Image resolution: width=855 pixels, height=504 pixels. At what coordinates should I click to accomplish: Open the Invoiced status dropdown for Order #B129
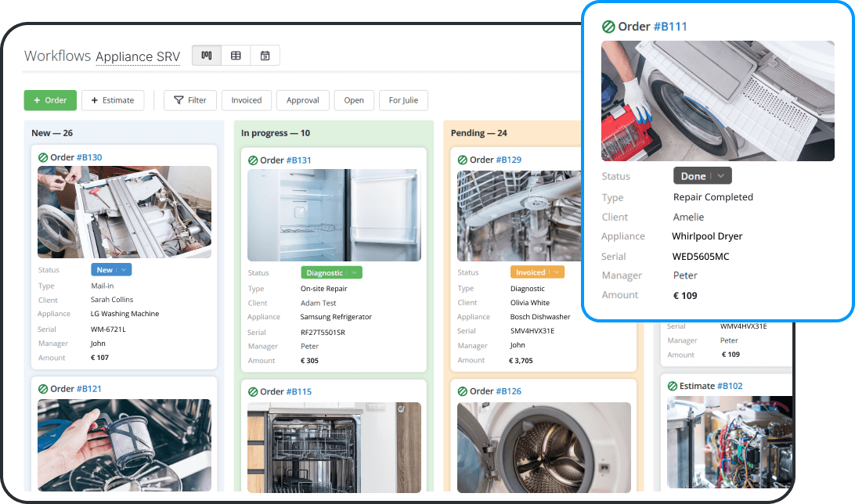(x=537, y=272)
